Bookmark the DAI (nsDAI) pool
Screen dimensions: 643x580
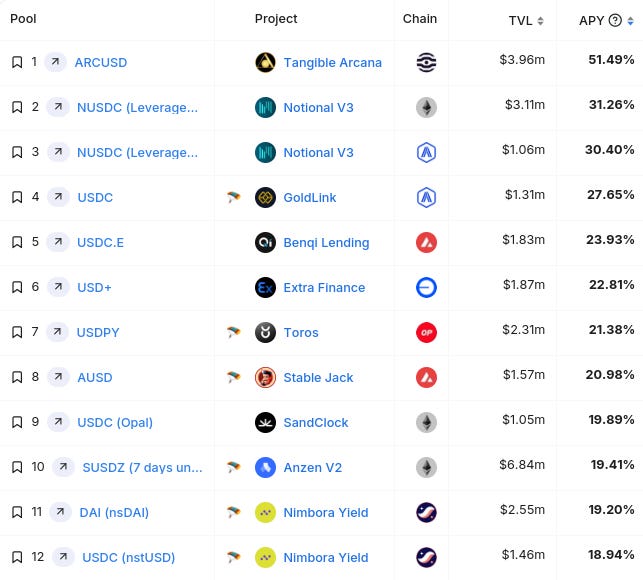tap(17, 512)
